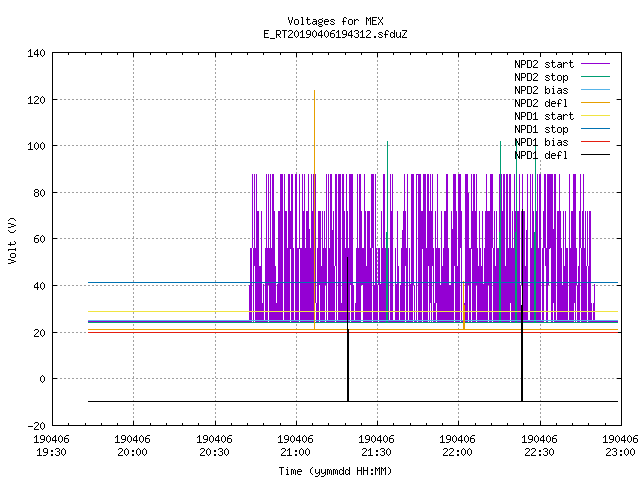
Task: Click the 'NPD1 defl' legend label
Action: coord(541,156)
